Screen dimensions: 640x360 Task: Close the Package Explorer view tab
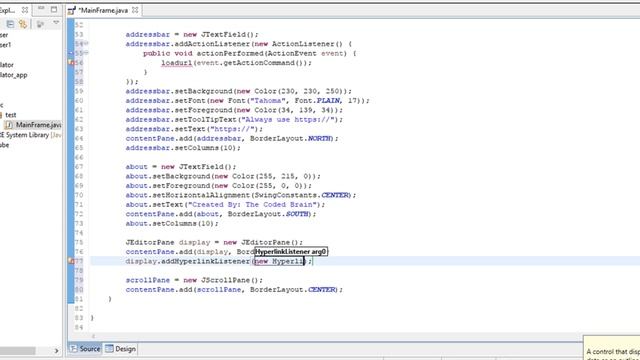pos(24,9)
